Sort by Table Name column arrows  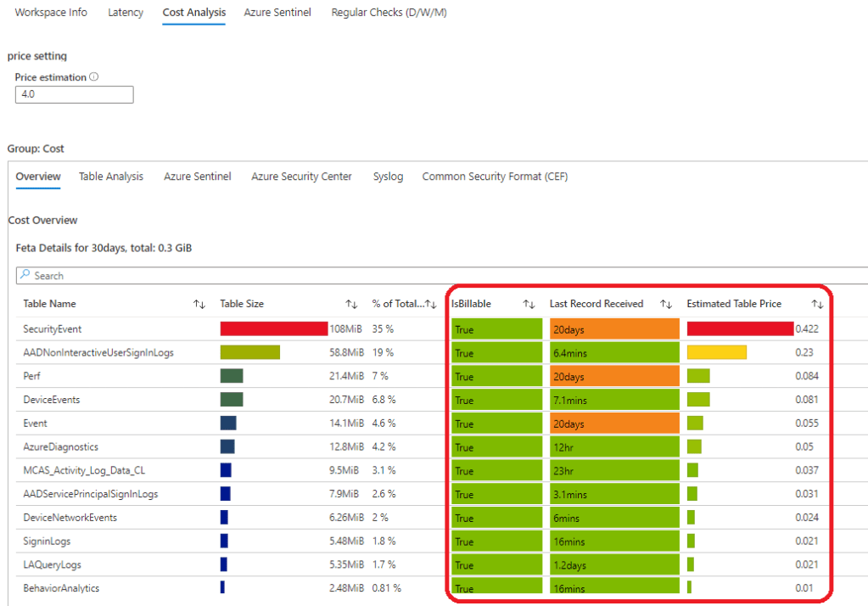(x=199, y=304)
